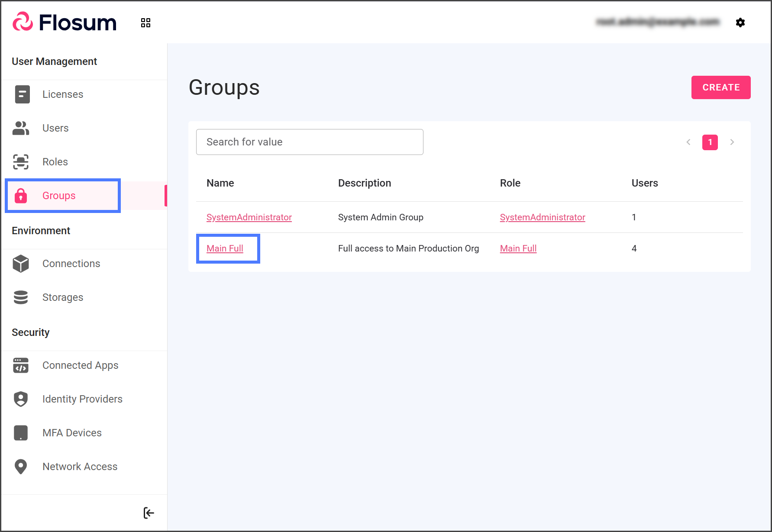Collapse sidebar using bottom arrow icon
Image resolution: width=772 pixels, height=532 pixels.
[x=149, y=513]
